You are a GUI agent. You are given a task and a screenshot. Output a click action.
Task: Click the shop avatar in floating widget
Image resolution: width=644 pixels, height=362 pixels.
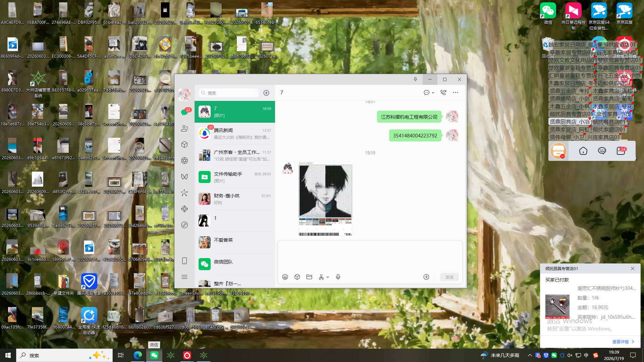[x=558, y=151]
